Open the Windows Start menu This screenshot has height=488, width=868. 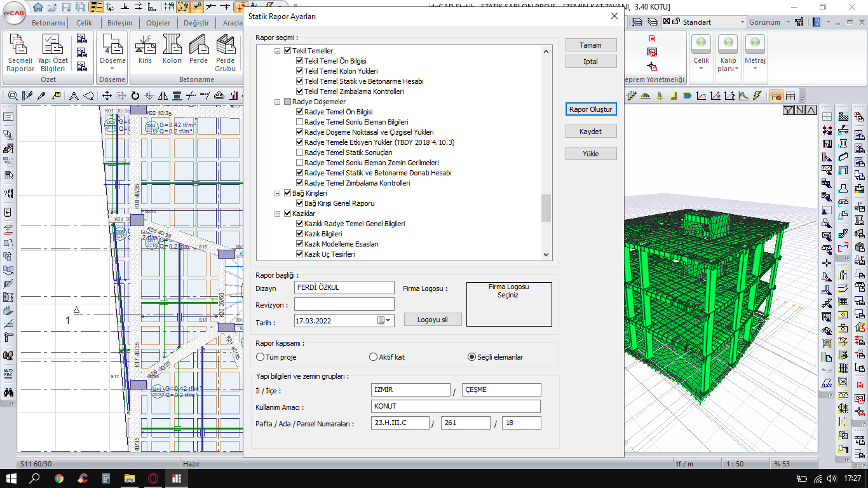coord(11,478)
